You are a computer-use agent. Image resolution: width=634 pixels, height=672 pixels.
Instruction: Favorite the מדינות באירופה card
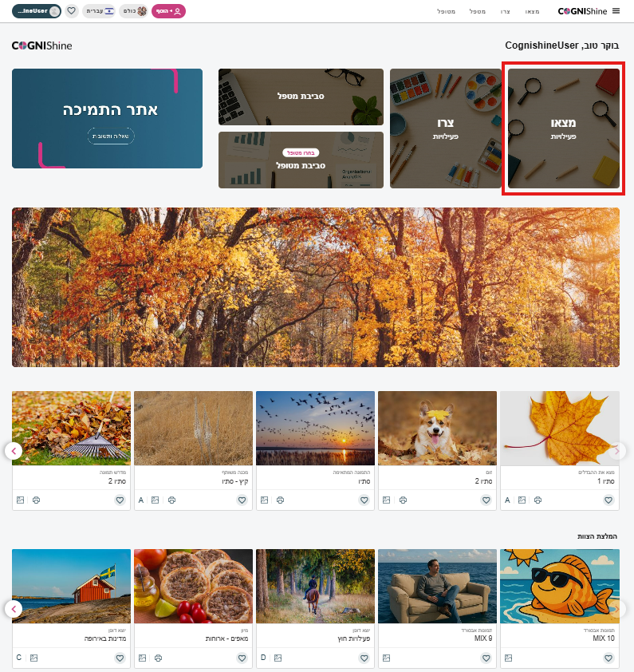tap(120, 658)
